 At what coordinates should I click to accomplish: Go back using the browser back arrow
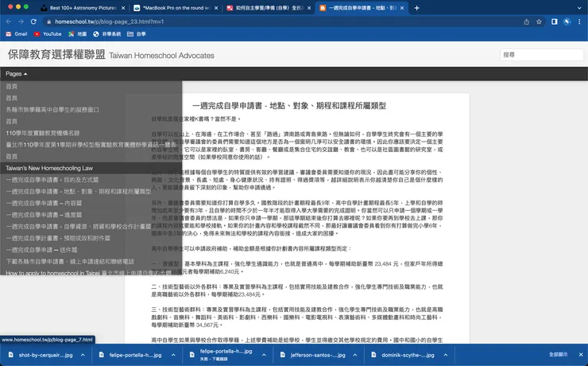(x=9, y=21)
